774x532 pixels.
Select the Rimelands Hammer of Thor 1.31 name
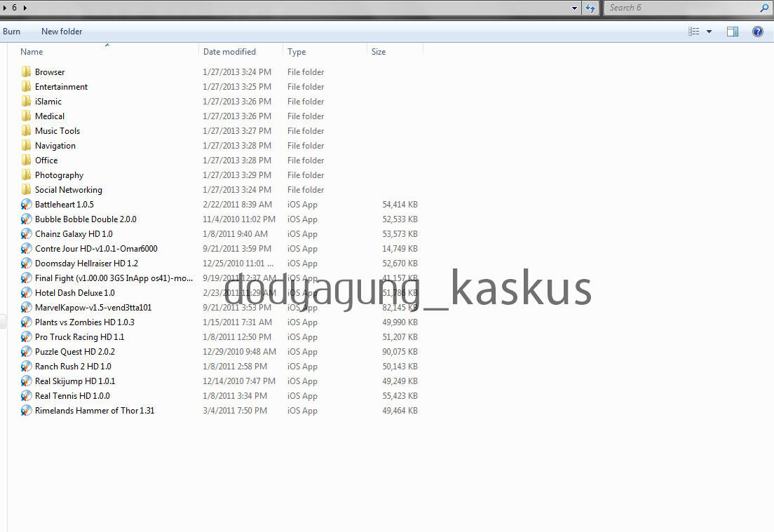click(95, 411)
